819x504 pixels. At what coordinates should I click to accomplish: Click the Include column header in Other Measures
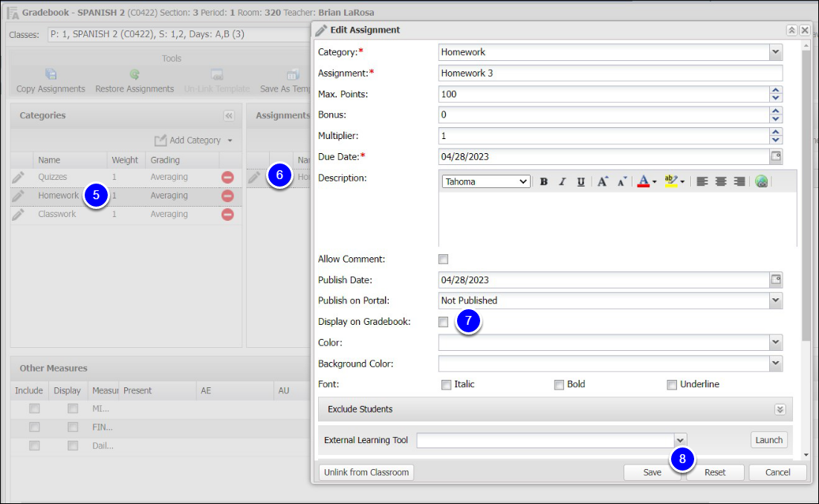click(29, 390)
